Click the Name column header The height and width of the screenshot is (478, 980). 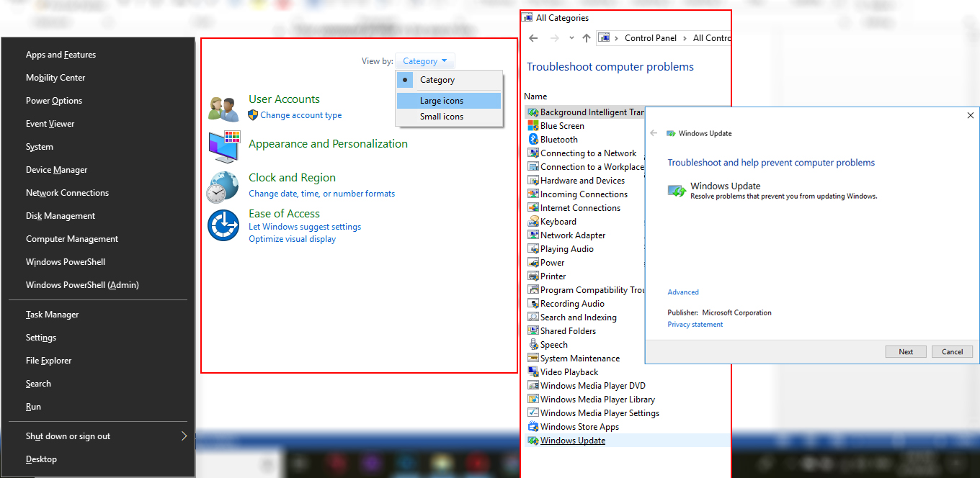tap(535, 96)
